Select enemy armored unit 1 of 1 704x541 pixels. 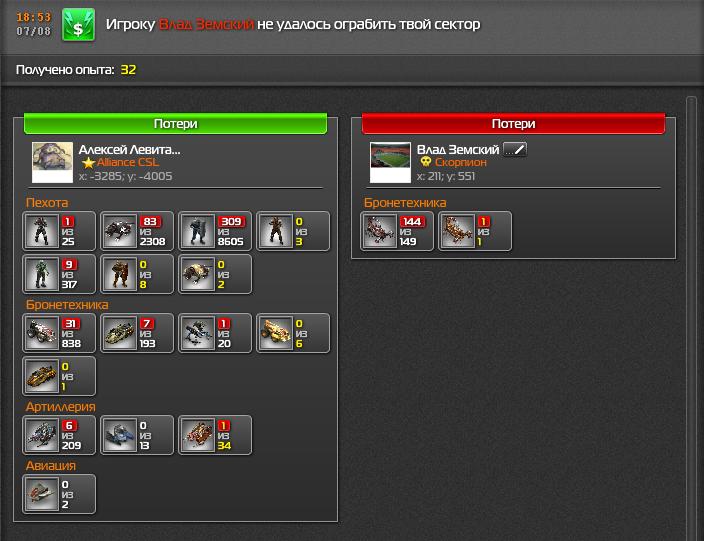[x=475, y=231]
